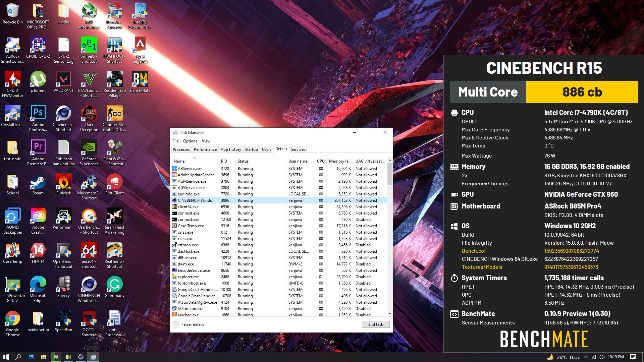Open Steam desktop icon
The image size is (644, 362).
coord(38,184)
